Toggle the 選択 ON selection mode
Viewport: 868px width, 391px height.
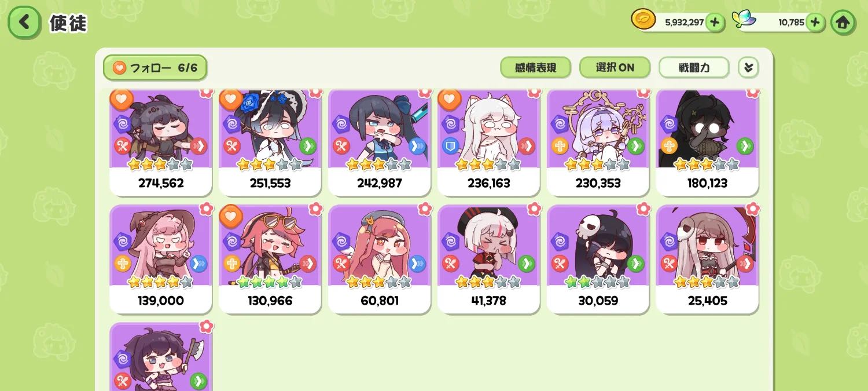[615, 68]
